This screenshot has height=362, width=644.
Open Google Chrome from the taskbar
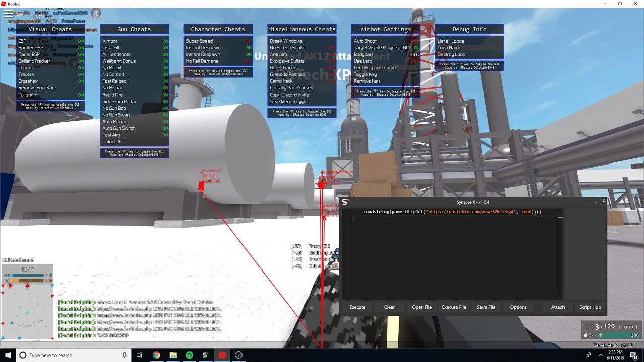coord(156,355)
